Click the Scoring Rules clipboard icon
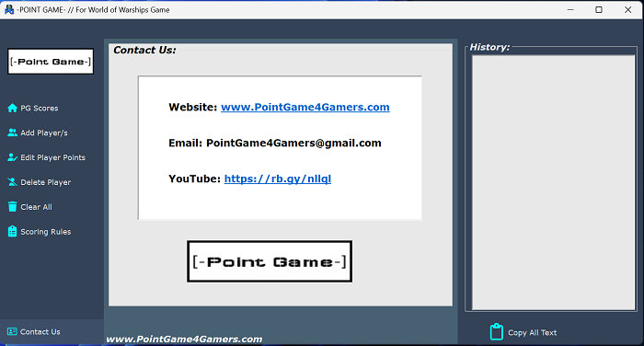The height and width of the screenshot is (346, 644). (x=12, y=231)
